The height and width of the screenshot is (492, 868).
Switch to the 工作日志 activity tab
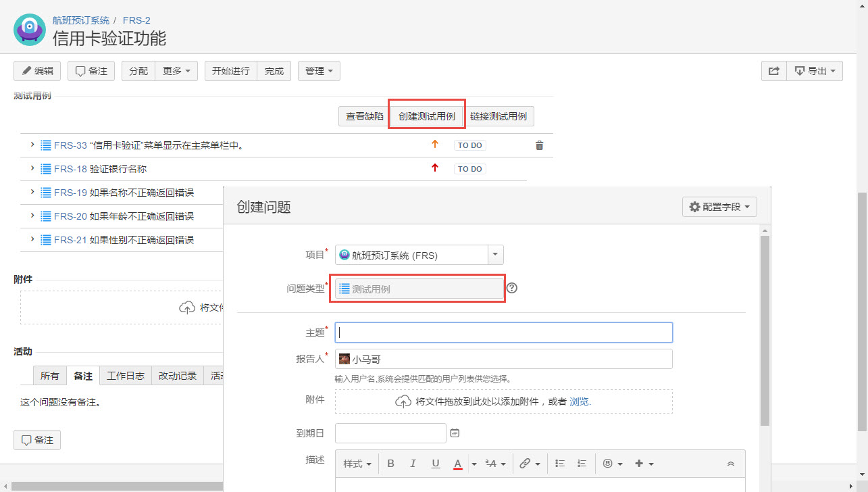point(126,376)
